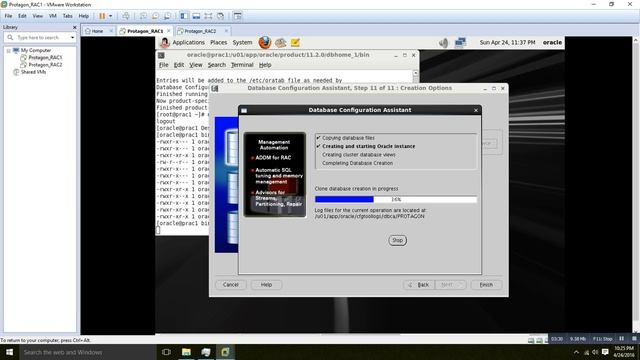640x360 pixels.
Task: Collapse the My Computer tree node
Action: (x=8, y=51)
